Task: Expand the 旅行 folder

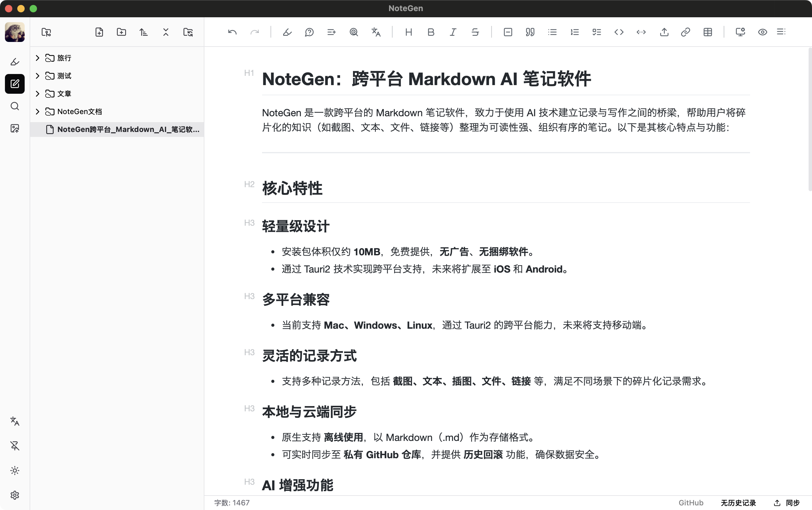Action: [x=38, y=58]
